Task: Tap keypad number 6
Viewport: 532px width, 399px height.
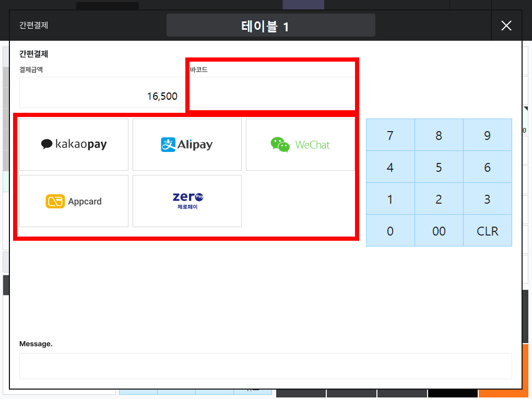Action: (488, 167)
